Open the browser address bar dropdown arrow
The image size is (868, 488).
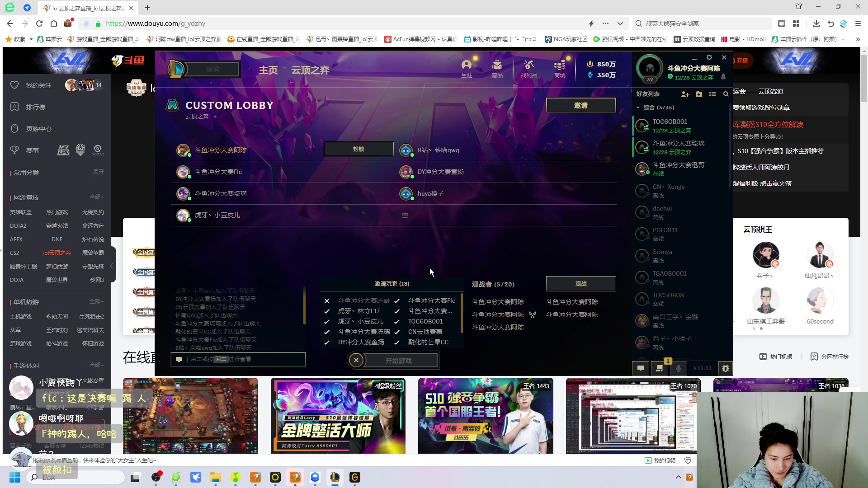(620, 23)
